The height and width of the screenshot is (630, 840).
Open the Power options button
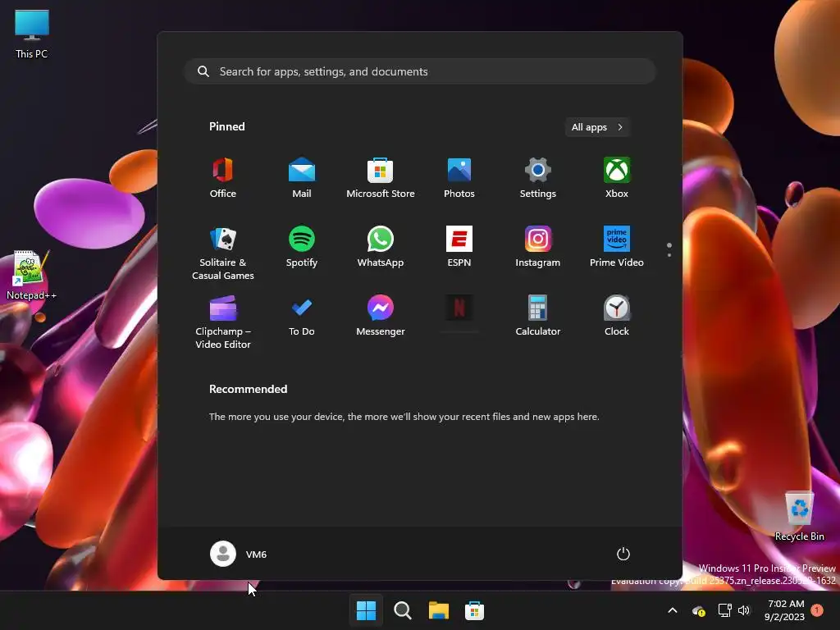pyautogui.click(x=623, y=554)
